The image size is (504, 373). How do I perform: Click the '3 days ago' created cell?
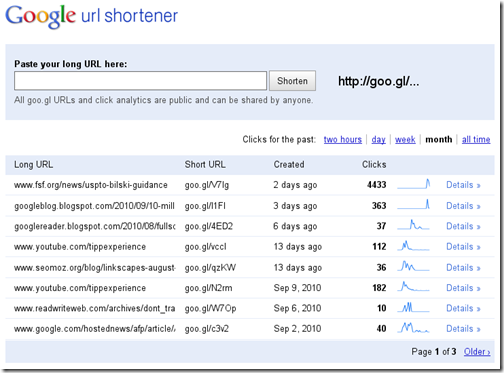[x=295, y=206]
